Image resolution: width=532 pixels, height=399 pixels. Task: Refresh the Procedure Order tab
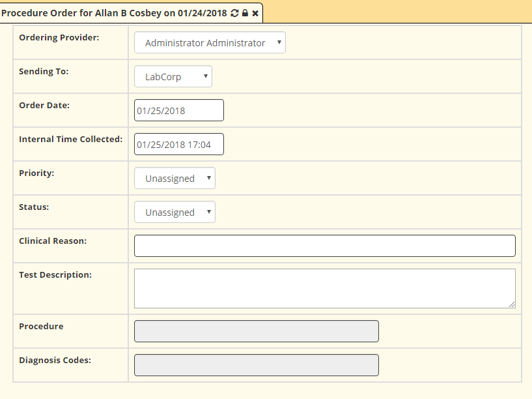click(x=234, y=12)
